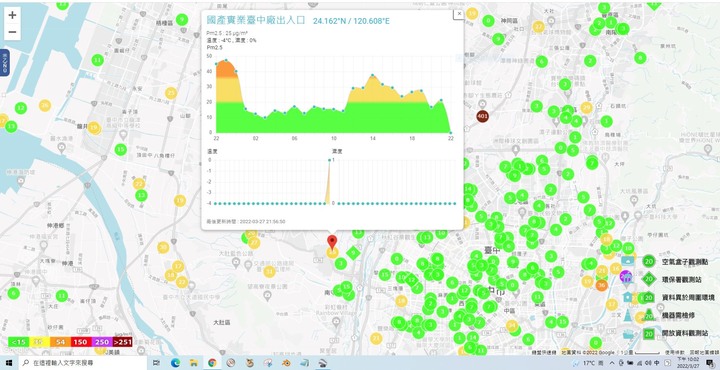Click the 環保署觀測站 legend diamond icon
720x370 pixels.
[648, 279]
